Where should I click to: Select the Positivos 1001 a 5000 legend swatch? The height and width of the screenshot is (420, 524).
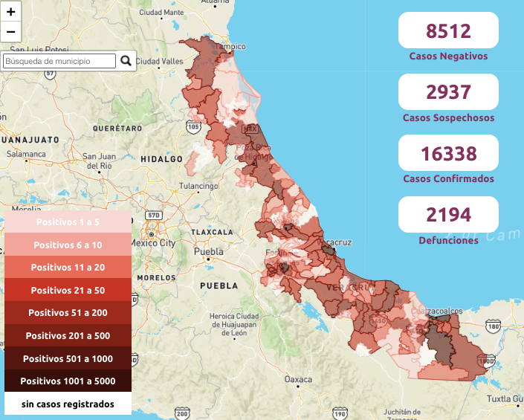click(x=68, y=381)
